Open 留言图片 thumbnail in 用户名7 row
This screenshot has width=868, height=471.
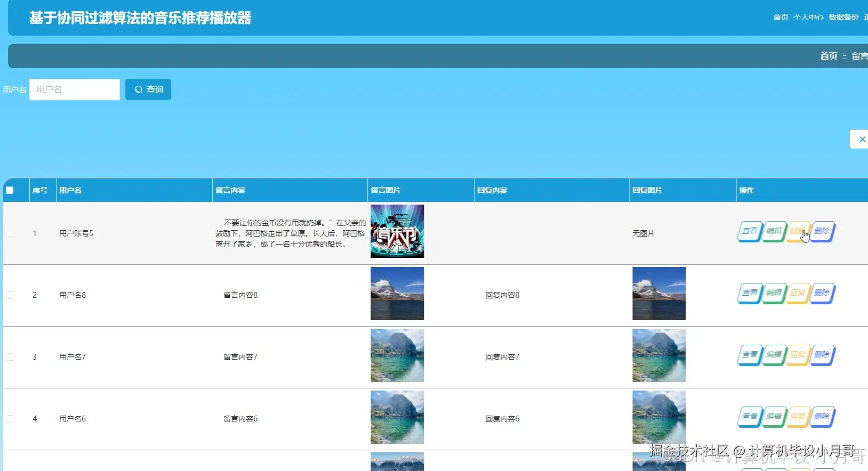[397, 355]
